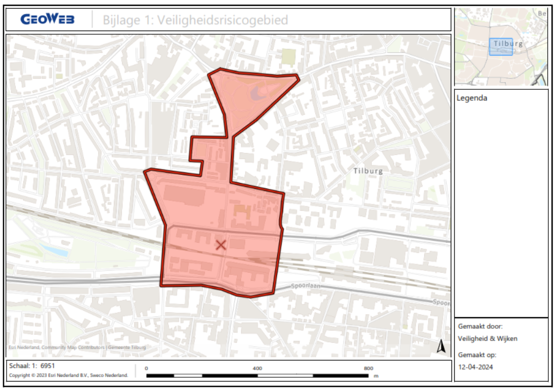The width and height of the screenshot is (557, 392).
Task: Click the 800 mark on the scale bar
Action: 369,368
